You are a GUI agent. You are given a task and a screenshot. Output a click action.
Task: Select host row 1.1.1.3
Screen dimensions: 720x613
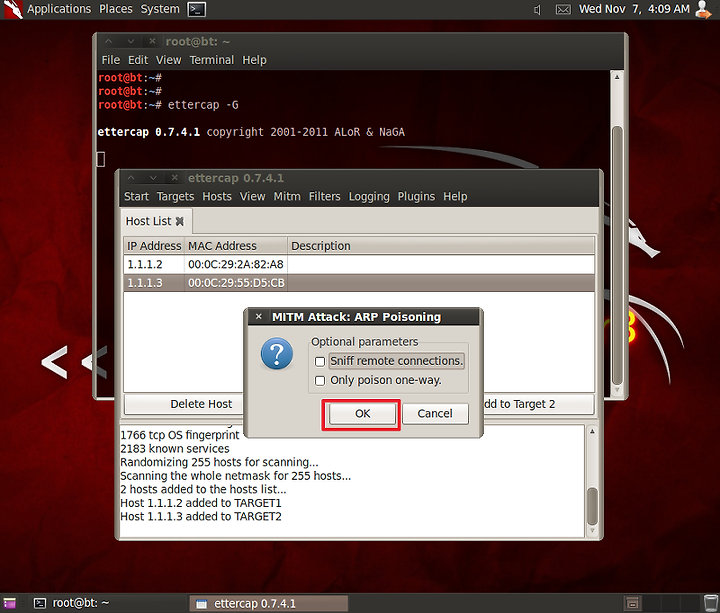pyautogui.click(x=359, y=283)
